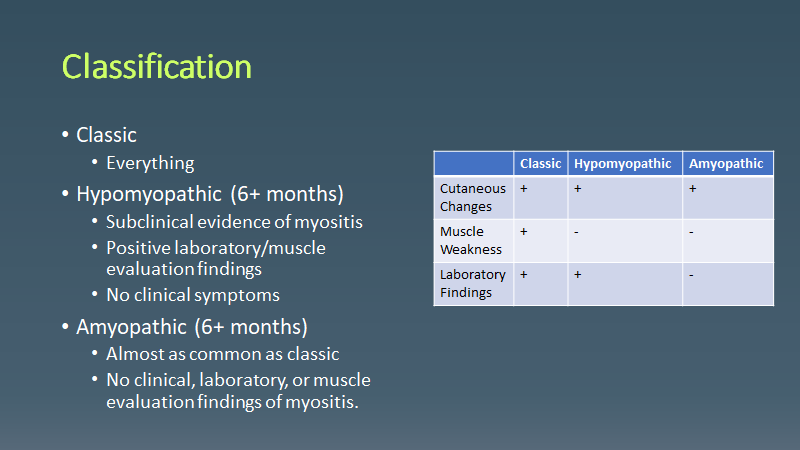
Task: Click Laboratory Findings cell under Amyopathic column
Action: pyautogui.click(x=728, y=283)
